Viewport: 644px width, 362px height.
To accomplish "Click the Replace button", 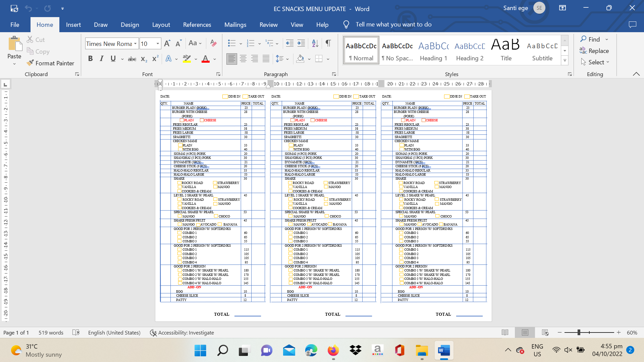I will click(594, 51).
